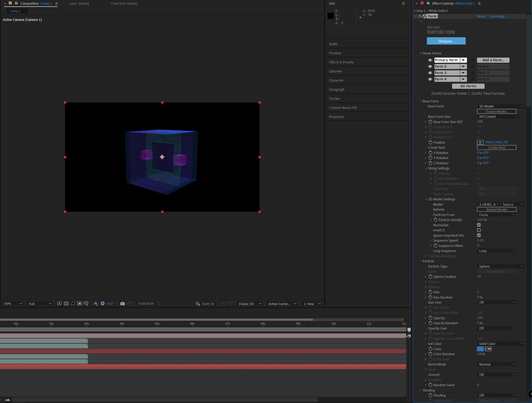
Task: Open the show channel color icon
Action: [x=96, y=303]
